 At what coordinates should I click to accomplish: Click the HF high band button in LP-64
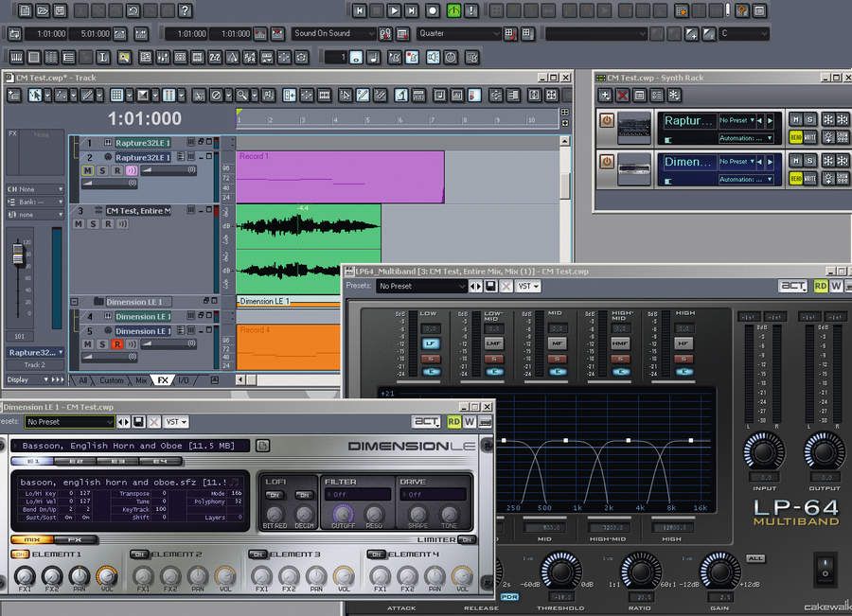coord(683,343)
